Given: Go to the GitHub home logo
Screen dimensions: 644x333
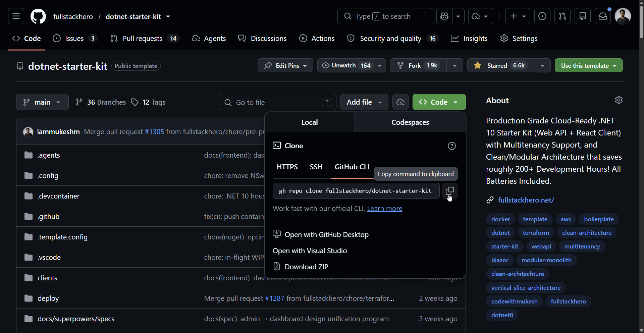Looking at the screenshot, I should pyautogui.click(x=38, y=16).
